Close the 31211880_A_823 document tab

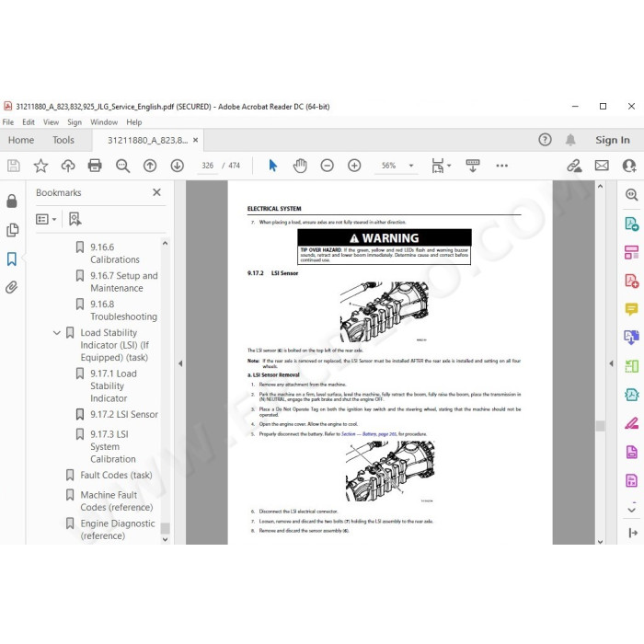click(x=195, y=140)
